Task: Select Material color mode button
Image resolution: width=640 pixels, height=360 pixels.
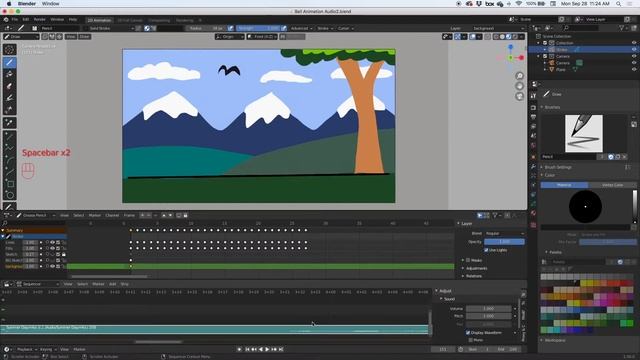Action: tap(564, 185)
